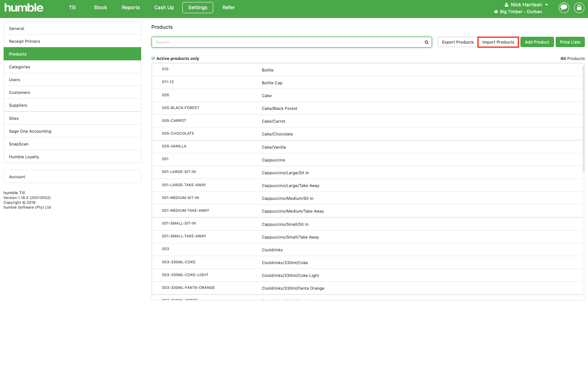Navigate to Cash Up
The image size is (588, 376).
(x=164, y=7)
